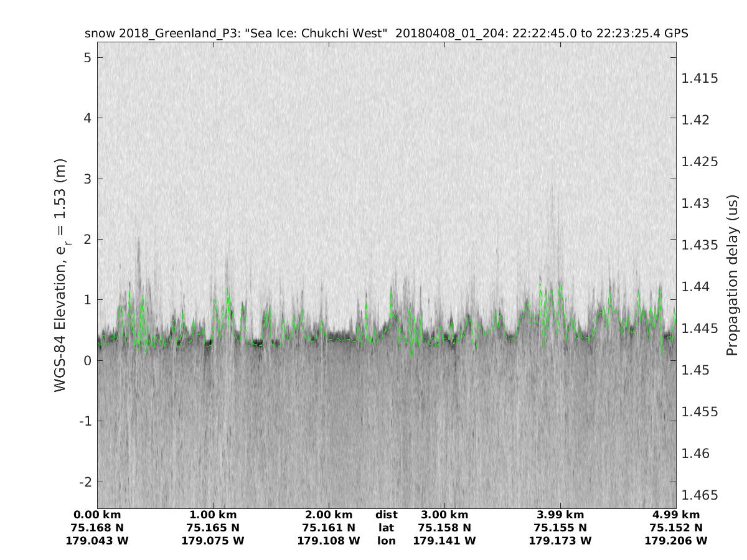Click the '1.00 km' distance tick label
The width and height of the screenshot is (747, 560).
pos(213,515)
